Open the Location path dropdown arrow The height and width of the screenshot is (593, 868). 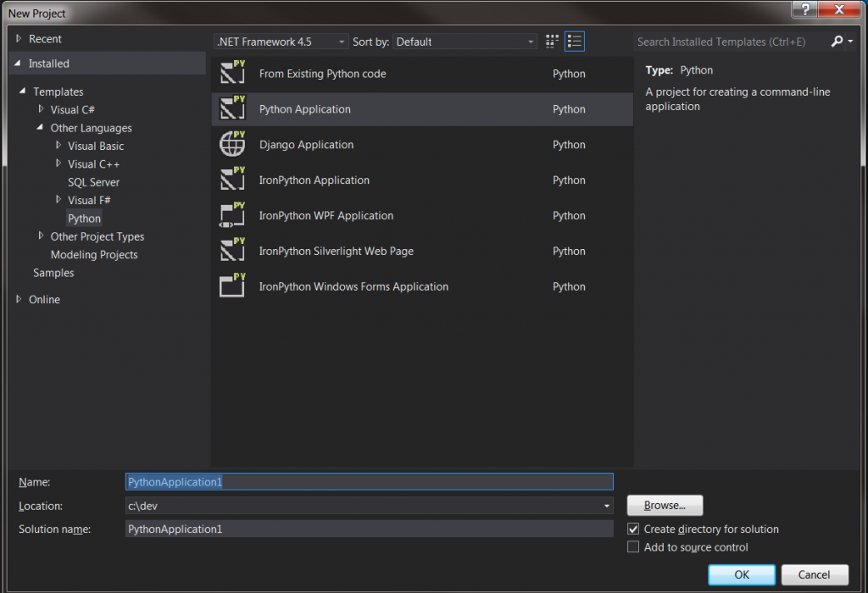click(607, 506)
